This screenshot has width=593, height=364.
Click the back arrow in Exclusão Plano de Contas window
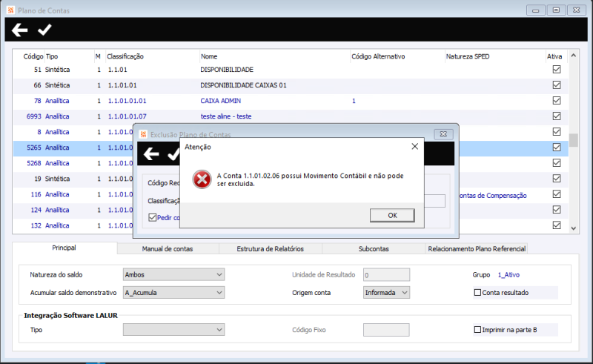point(151,154)
